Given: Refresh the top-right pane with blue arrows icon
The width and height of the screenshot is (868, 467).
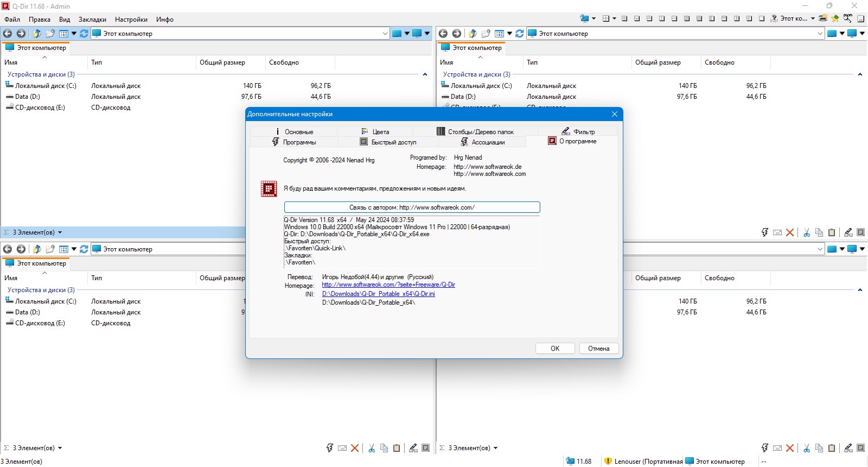Looking at the screenshot, I should 520,33.
